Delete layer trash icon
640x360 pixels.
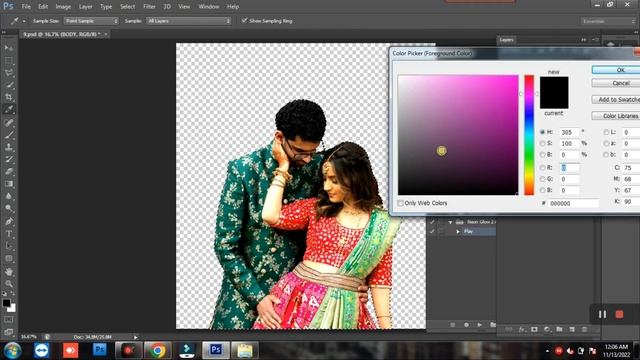(x=584, y=329)
